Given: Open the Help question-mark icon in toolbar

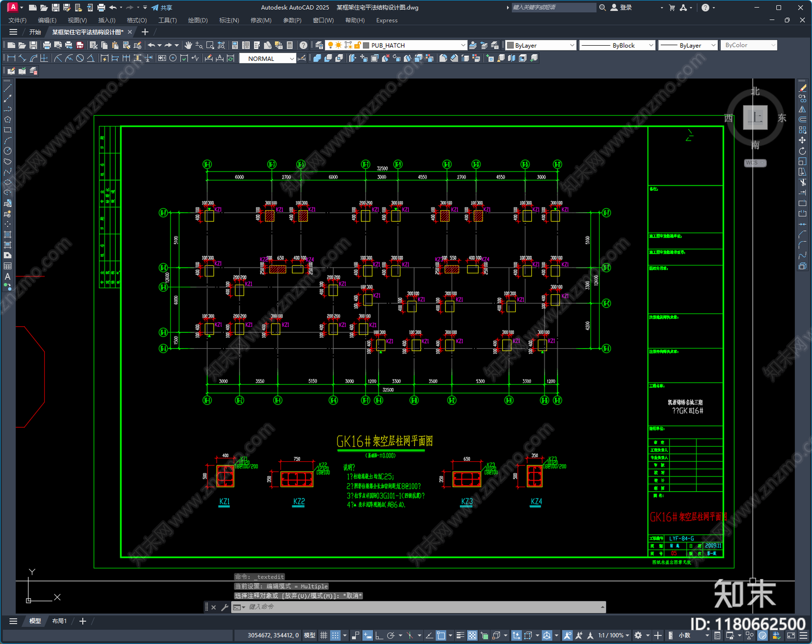Looking at the screenshot, I should coord(303,45).
